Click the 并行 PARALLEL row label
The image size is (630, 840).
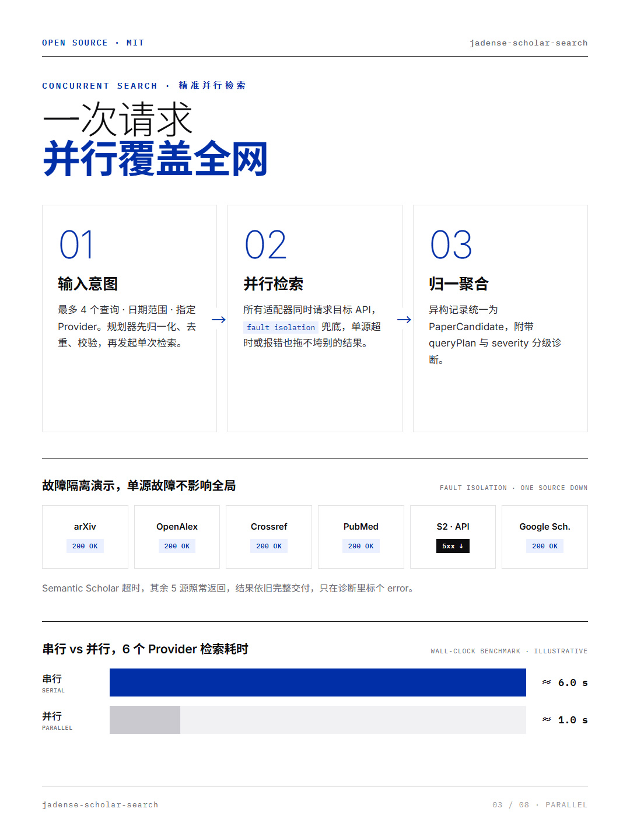tap(57, 720)
